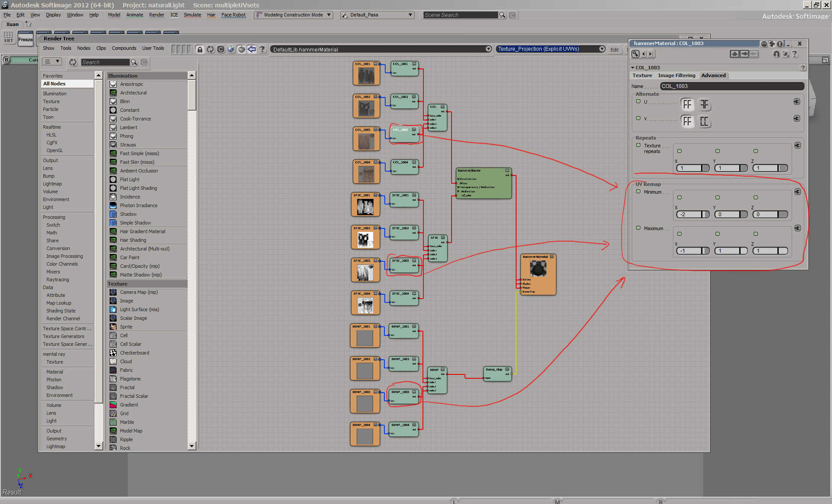This screenshot has height=504, width=832.
Task: Toggle the UV Remap Minimum animation marker
Action: (638, 192)
